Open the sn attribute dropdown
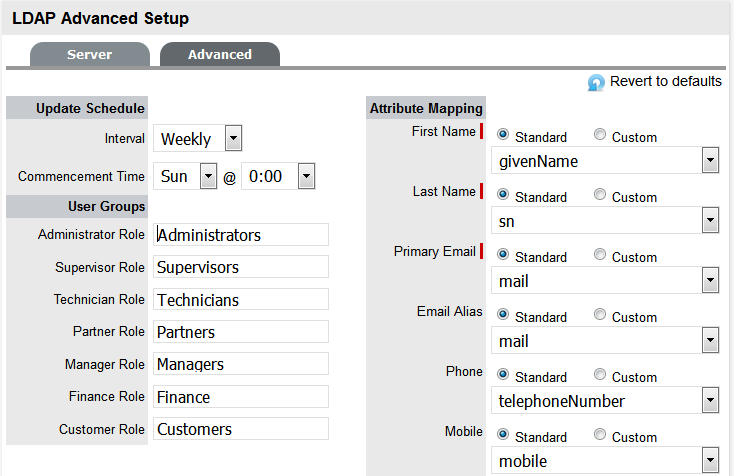The height and width of the screenshot is (476, 734). (x=709, y=221)
